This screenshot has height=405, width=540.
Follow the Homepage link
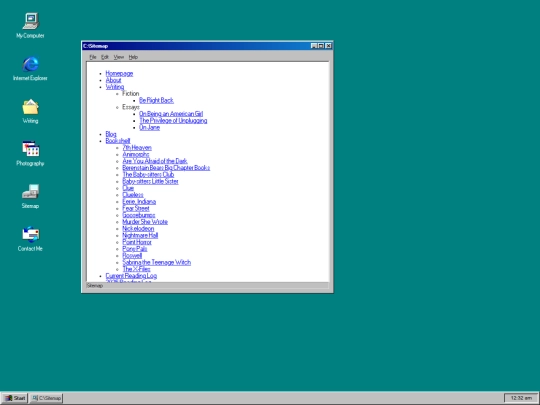(x=119, y=73)
